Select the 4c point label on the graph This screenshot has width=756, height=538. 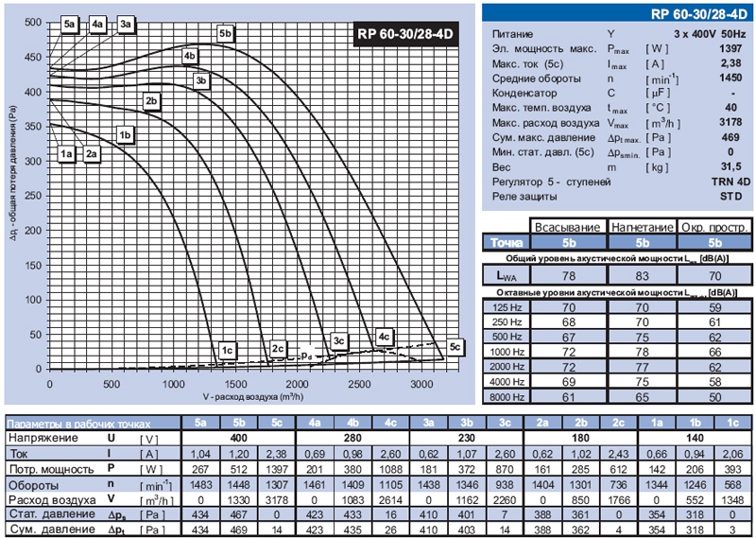(x=384, y=337)
